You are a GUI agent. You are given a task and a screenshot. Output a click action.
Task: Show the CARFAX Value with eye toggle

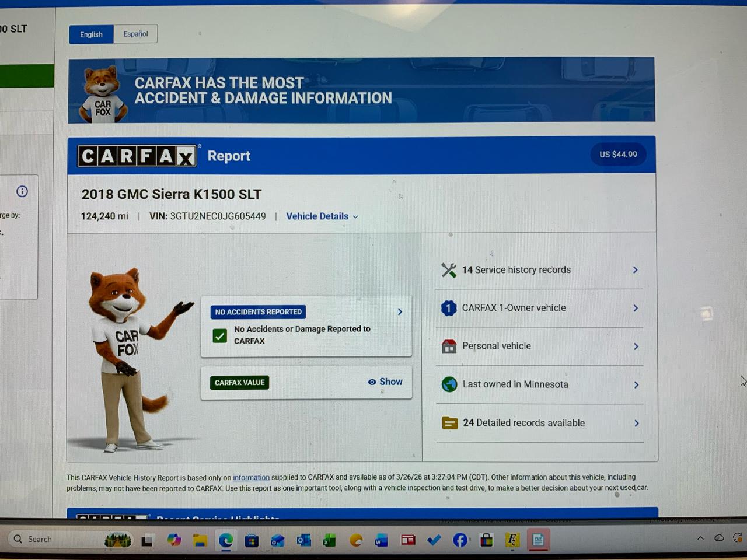(385, 381)
